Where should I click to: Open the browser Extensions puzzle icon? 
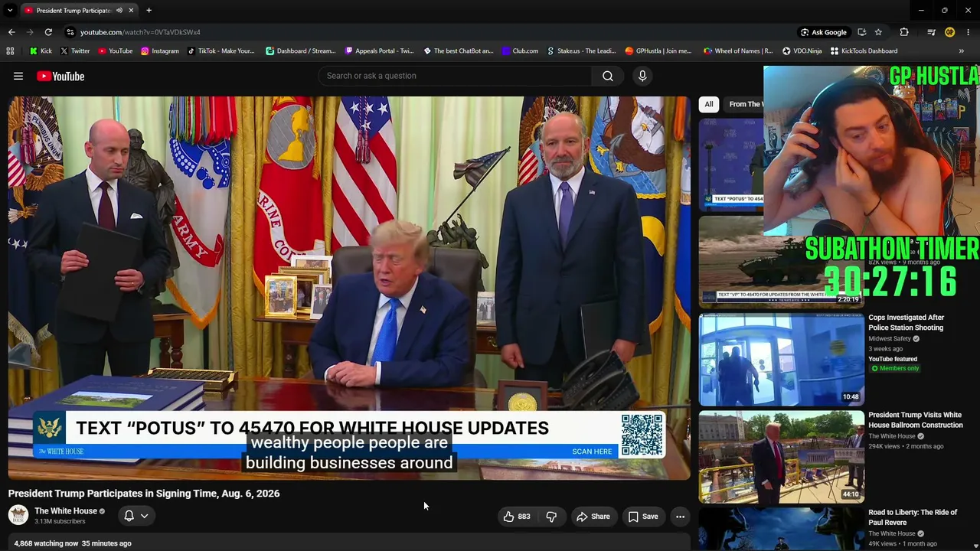click(904, 32)
